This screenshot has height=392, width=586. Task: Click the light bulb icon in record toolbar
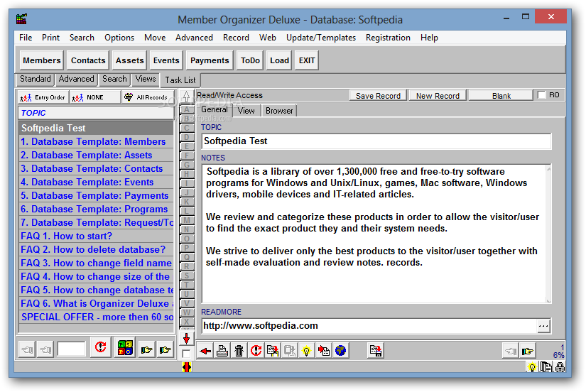click(306, 351)
